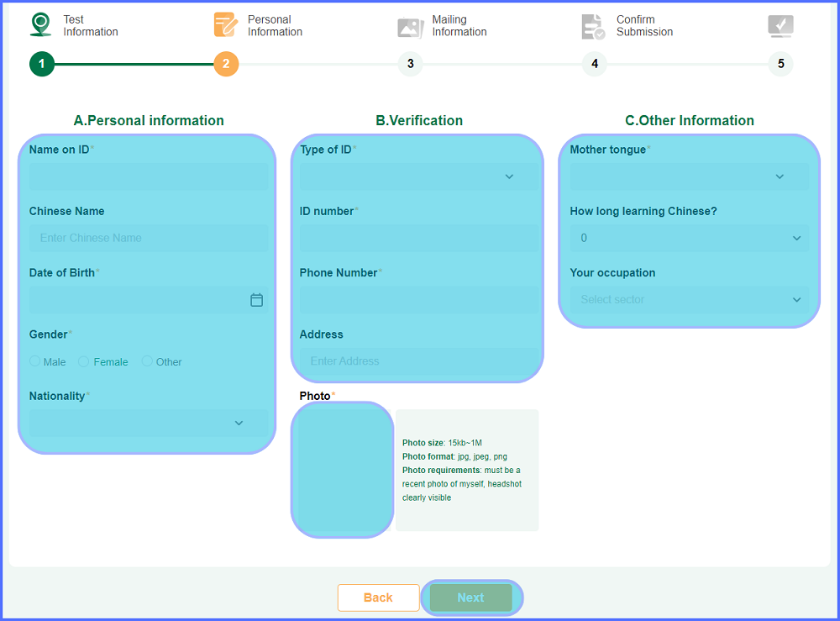Screen dimensions: 840x621
Task: Choose the Other gender option
Action: pos(147,361)
